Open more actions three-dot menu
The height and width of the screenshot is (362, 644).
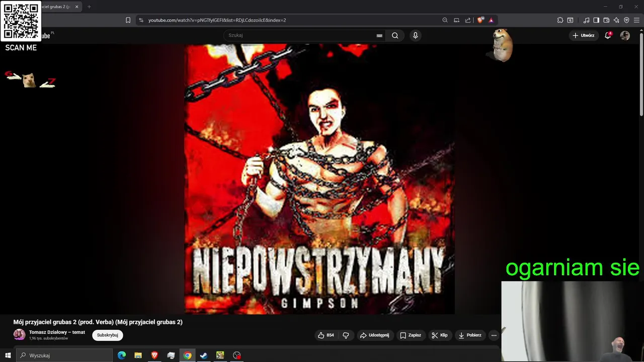(x=494, y=335)
